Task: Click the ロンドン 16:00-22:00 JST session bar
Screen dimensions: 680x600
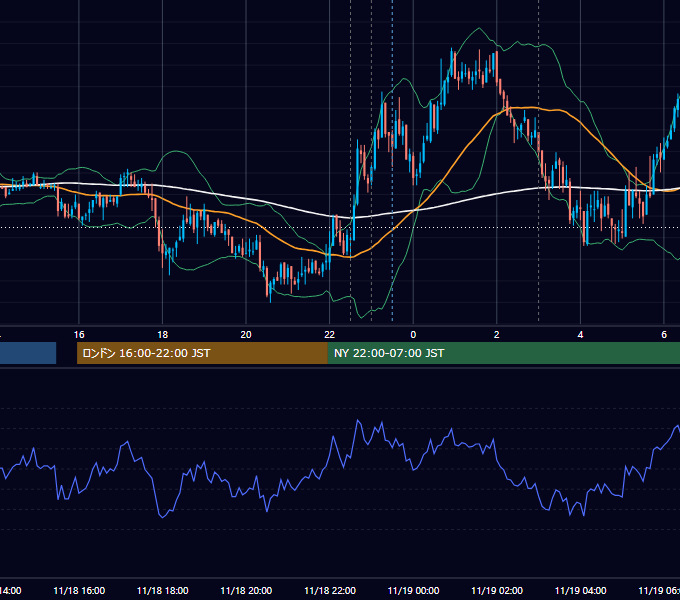Action: click(x=202, y=353)
